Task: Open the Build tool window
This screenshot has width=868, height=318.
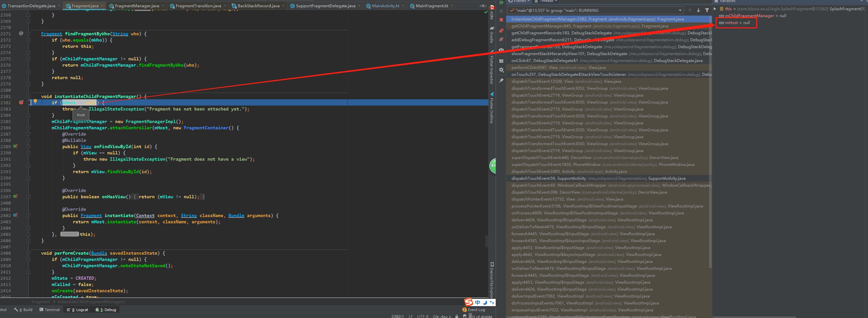Action: pyautogui.click(x=23, y=309)
